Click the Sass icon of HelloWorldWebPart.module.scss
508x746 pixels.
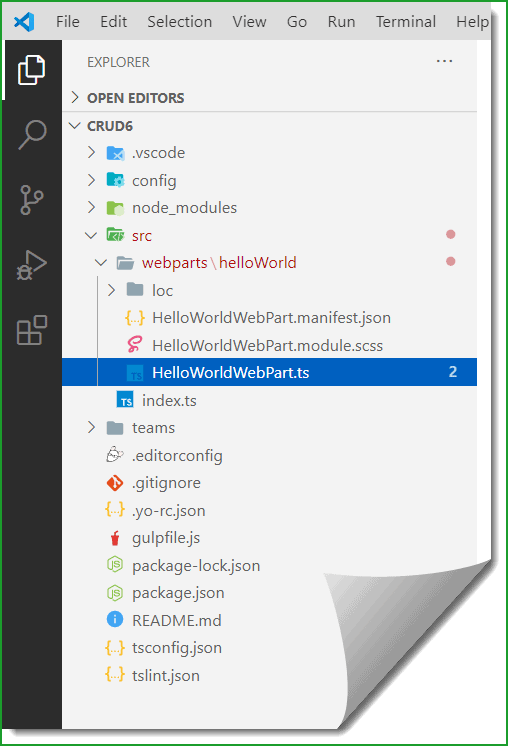(135, 345)
